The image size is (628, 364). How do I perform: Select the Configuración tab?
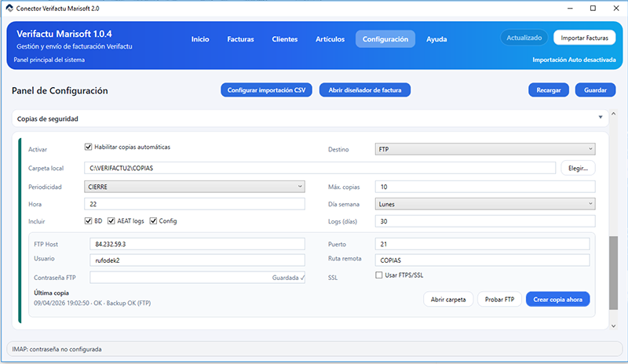coord(385,39)
